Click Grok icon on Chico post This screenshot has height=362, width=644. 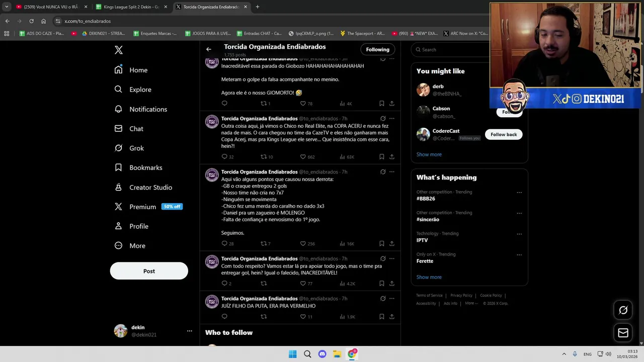pyautogui.click(x=383, y=119)
